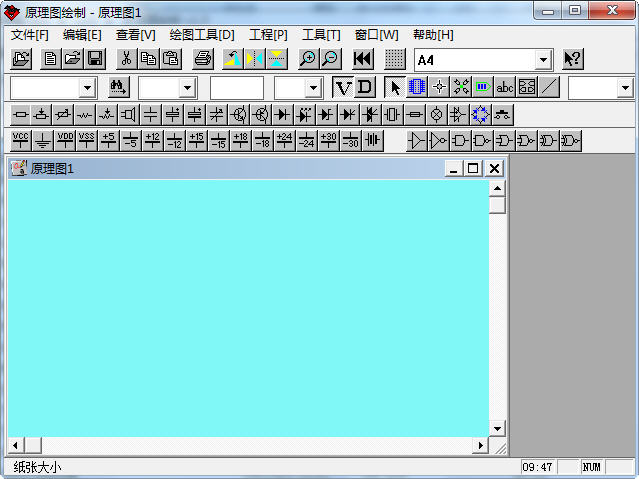Viewport: 639px width, 479px height.
Task: Open the 工具[T] menu
Action: coord(321,35)
